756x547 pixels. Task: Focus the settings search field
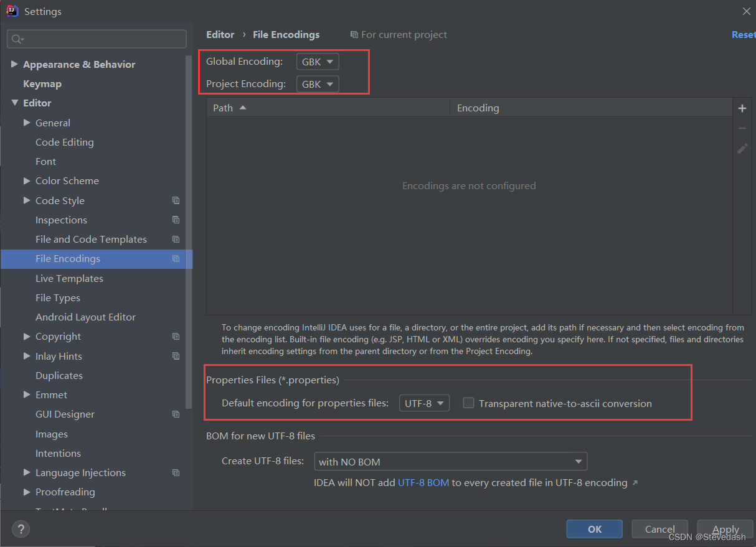click(x=97, y=39)
